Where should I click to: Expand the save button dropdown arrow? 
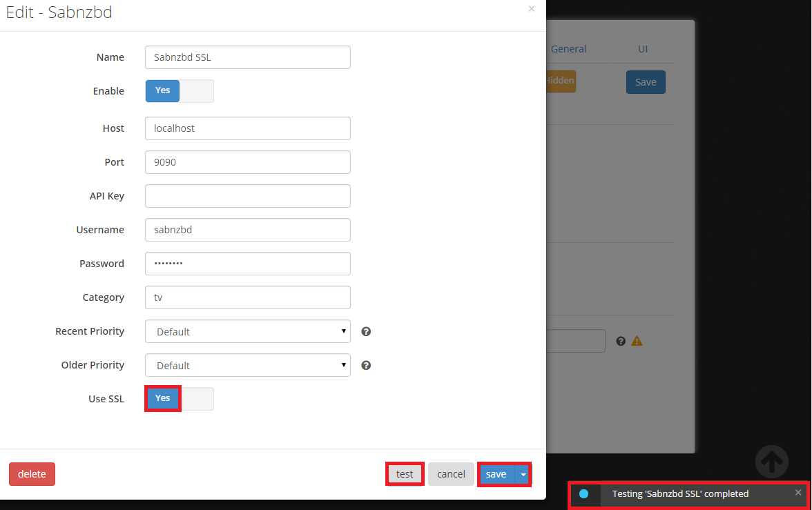(523, 474)
